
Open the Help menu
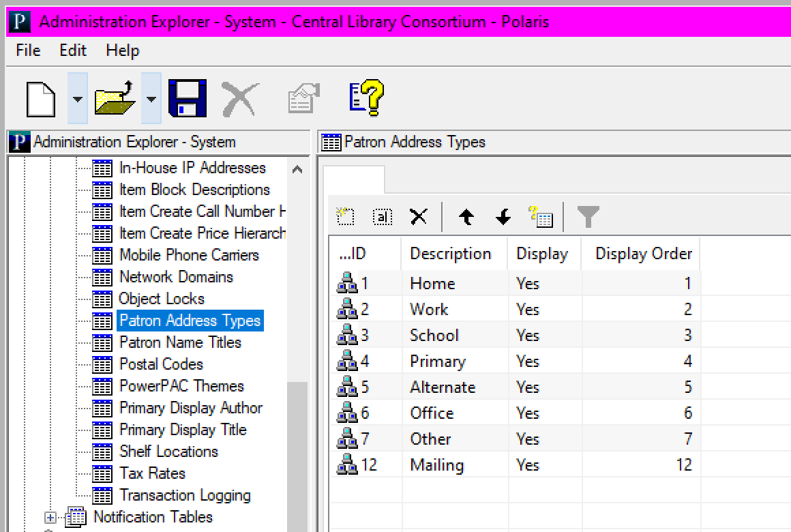click(x=123, y=50)
